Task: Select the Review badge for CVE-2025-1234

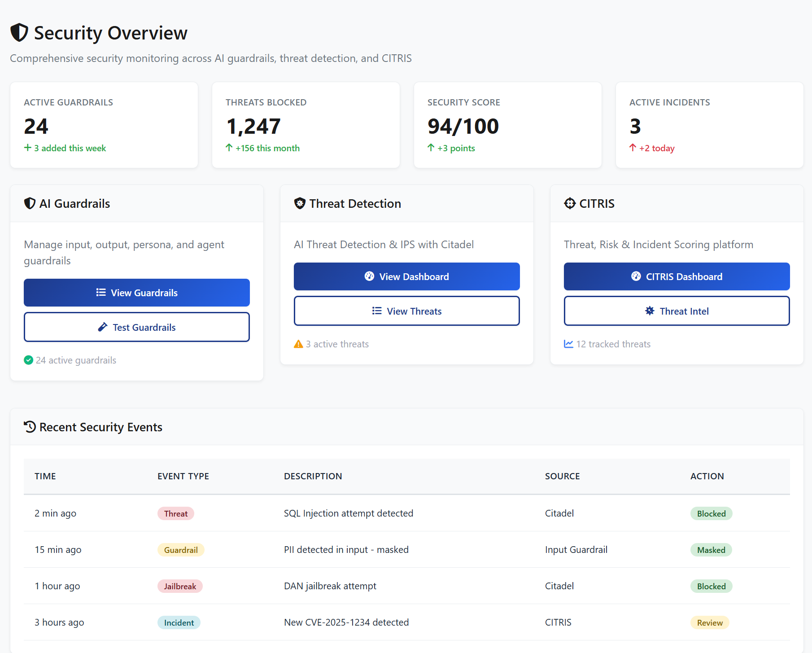Action: (709, 622)
